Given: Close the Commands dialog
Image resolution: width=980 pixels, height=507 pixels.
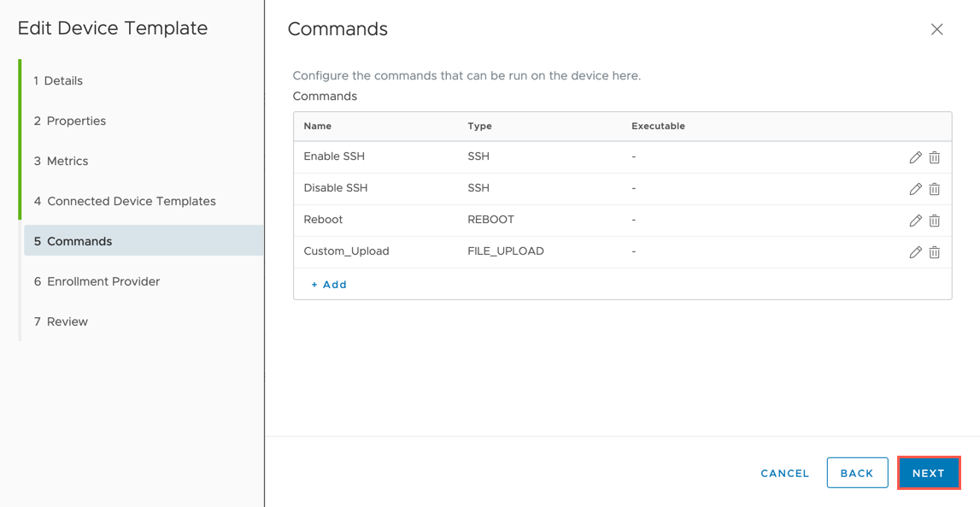Looking at the screenshot, I should point(936,29).
